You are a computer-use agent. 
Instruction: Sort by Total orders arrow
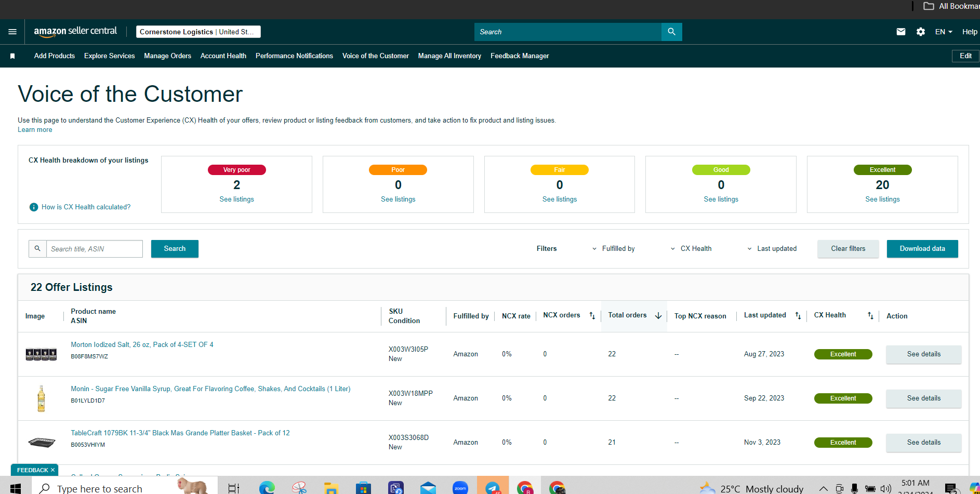(x=658, y=316)
